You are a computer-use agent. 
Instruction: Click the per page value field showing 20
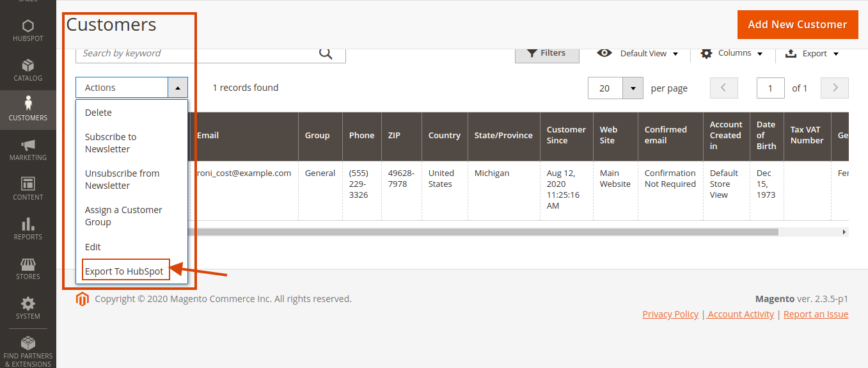pos(605,88)
